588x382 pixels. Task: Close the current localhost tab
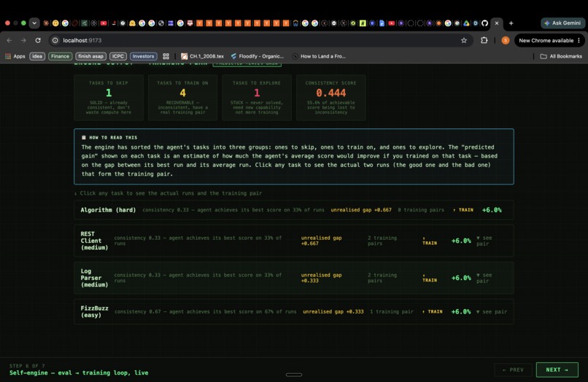tap(497, 23)
